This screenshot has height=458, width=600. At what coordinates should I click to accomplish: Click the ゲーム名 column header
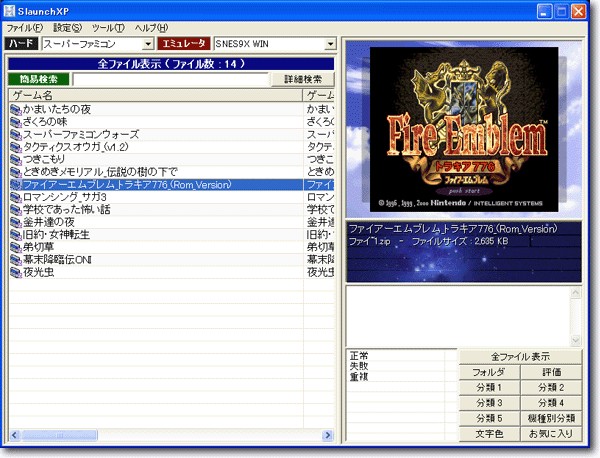tap(155, 95)
